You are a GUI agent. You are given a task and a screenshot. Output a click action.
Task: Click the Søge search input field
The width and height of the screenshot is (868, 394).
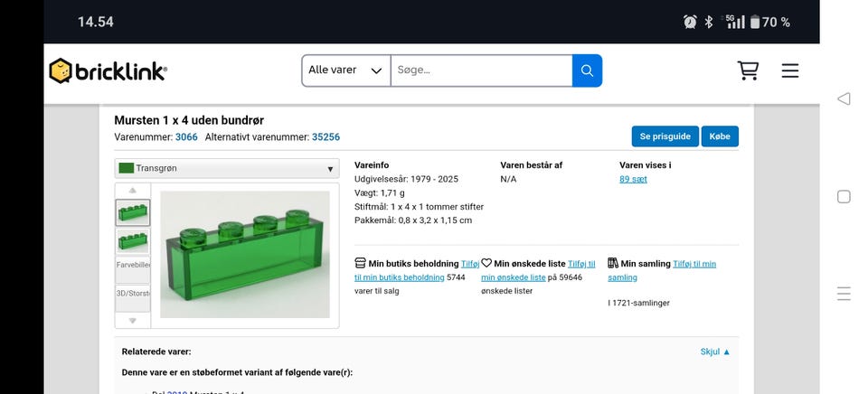482,70
